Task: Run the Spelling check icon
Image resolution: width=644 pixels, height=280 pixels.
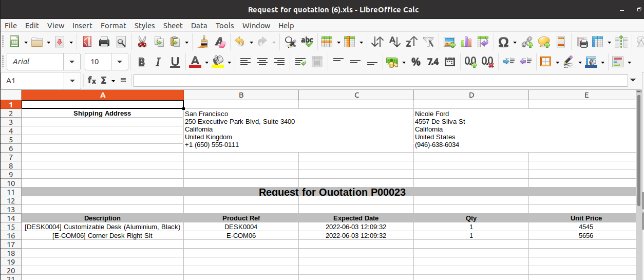Action: click(307, 42)
